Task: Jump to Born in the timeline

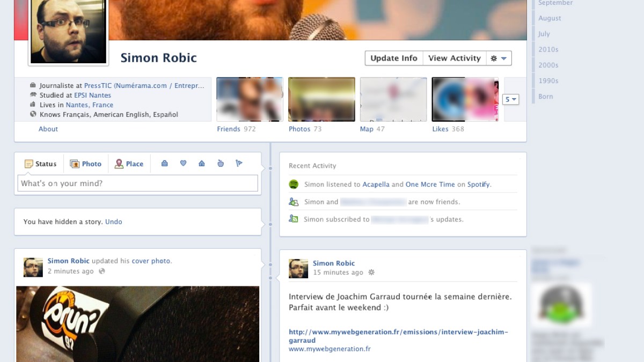Action: [x=545, y=97]
